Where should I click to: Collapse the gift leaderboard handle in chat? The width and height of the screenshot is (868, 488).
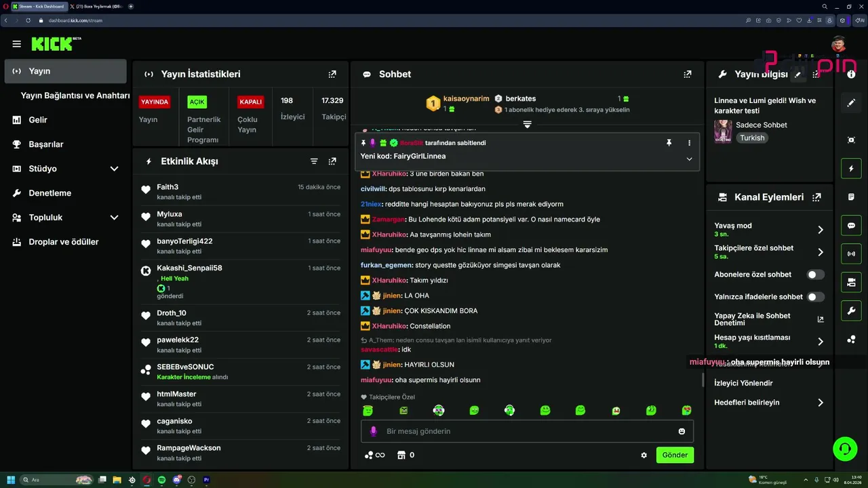click(527, 125)
